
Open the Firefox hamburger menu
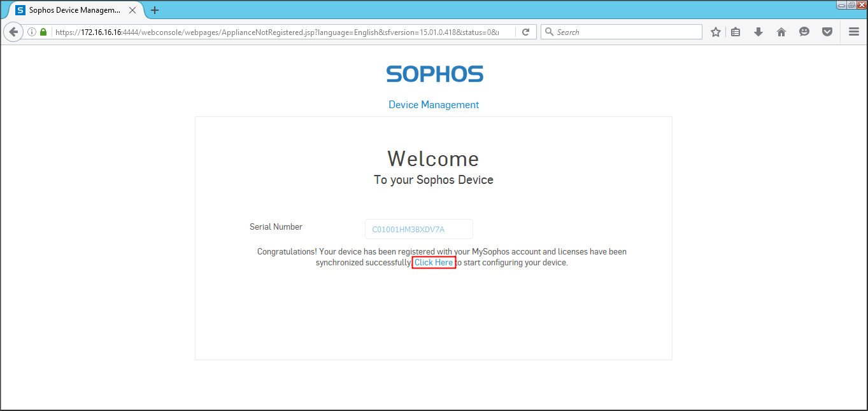point(854,32)
